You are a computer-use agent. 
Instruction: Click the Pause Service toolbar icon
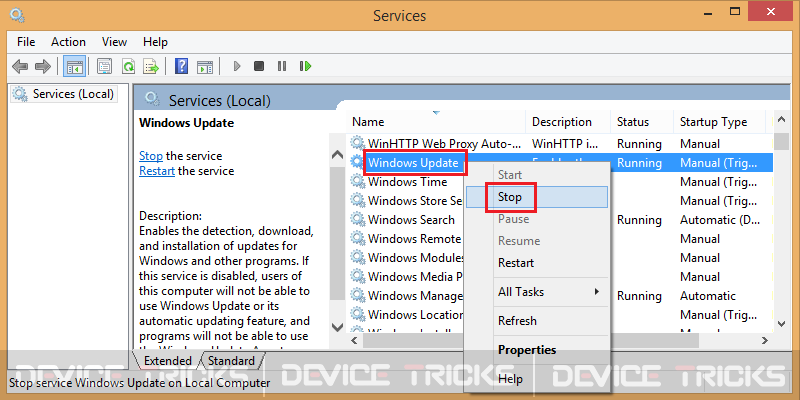[282, 66]
